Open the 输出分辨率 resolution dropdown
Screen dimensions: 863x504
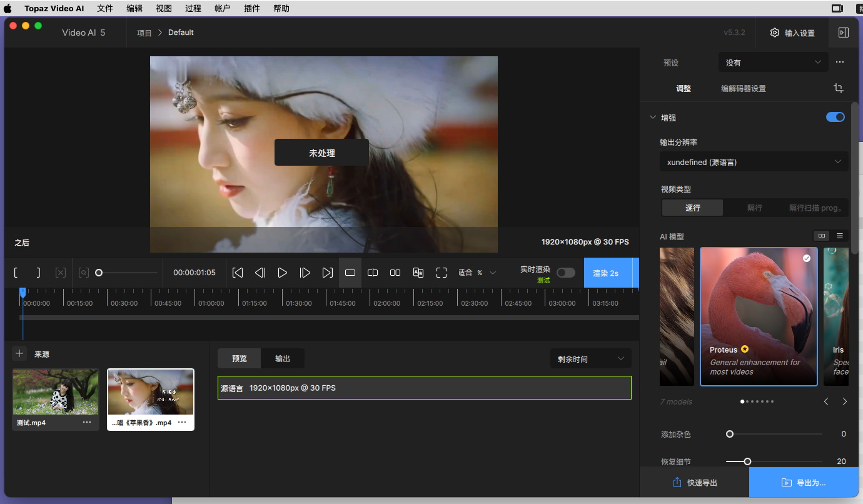click(x=754, y=162)
